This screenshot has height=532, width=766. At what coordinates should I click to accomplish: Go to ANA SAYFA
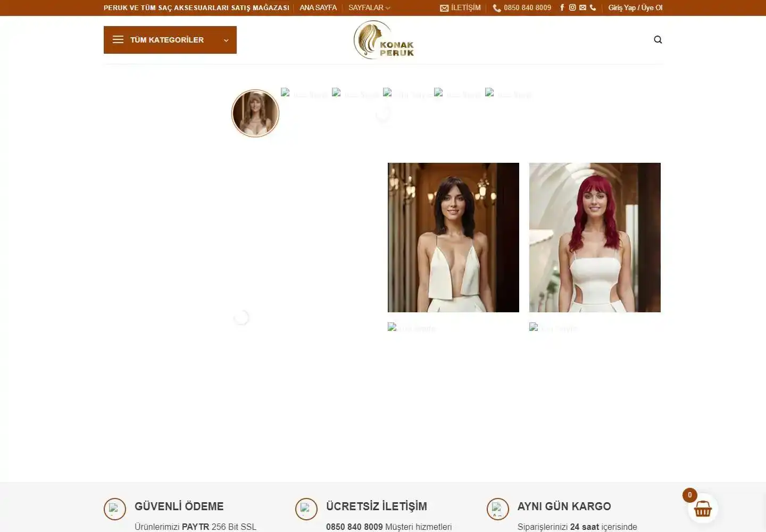[x=318, y=7]
